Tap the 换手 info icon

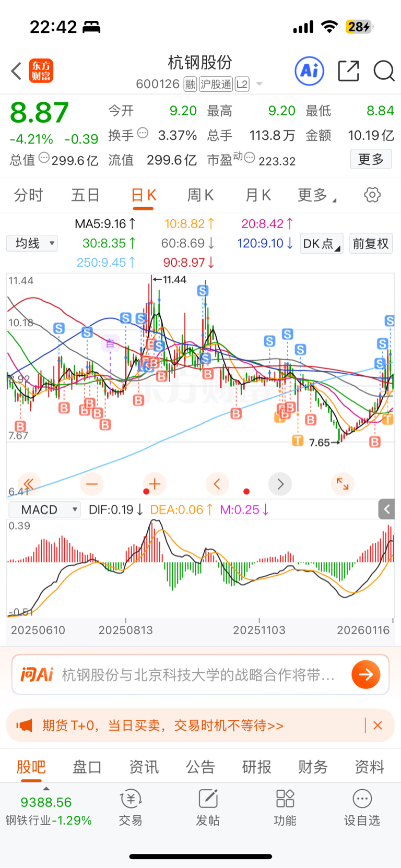[x=143, y=133]
